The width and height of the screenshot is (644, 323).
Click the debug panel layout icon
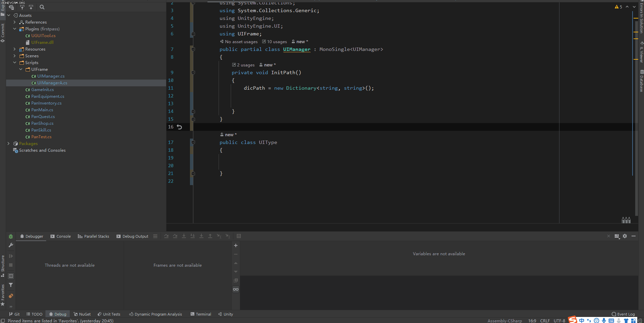tap(617, 236)
